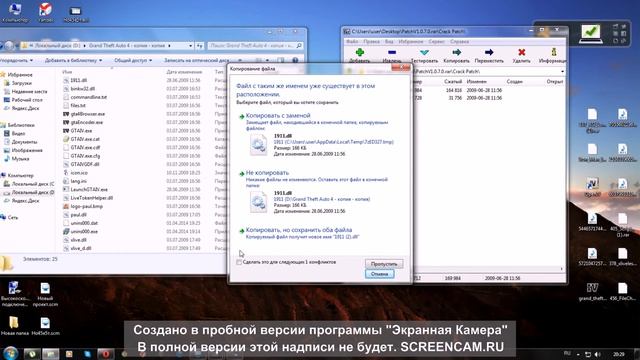Select the 456_FileCh... desktop file icon
The image size is (640, 360).
(622, 292)
